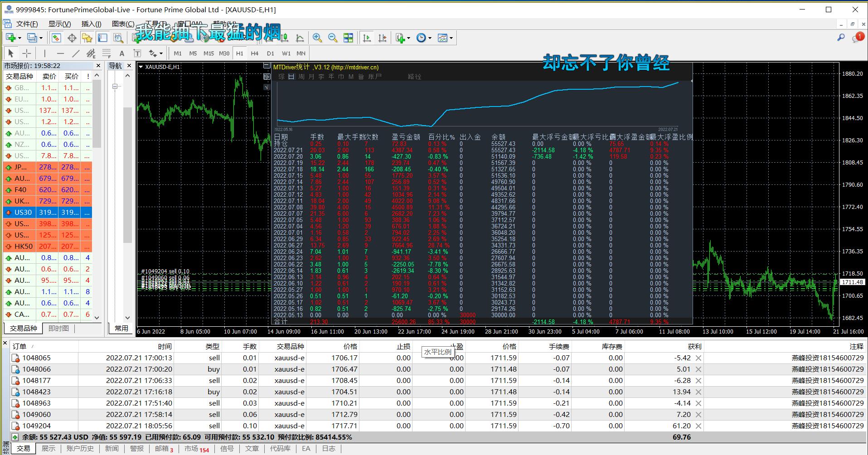Toggle the Navigator panel icon
This screenshot has width=868, height=455.
(x=87, y=38)
